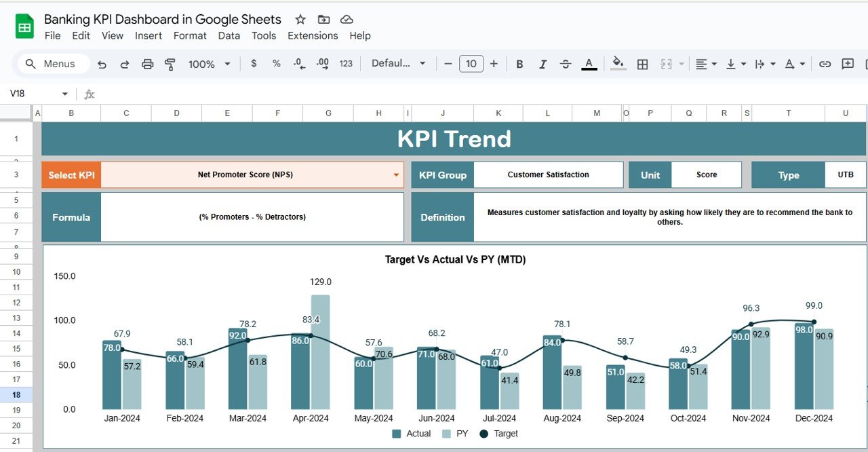The height and width of the screenshot is (452, 868).
Task: Click the insert comment icon
Action: (848, 64)
